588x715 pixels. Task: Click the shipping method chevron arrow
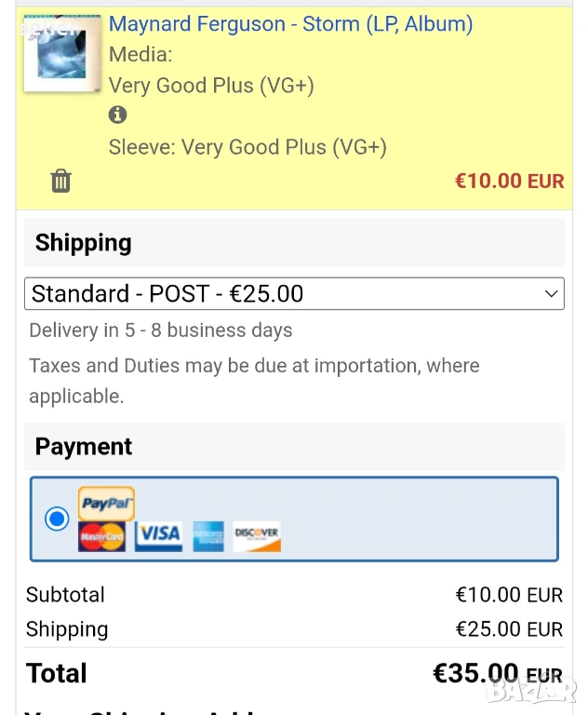coord(551,294)
